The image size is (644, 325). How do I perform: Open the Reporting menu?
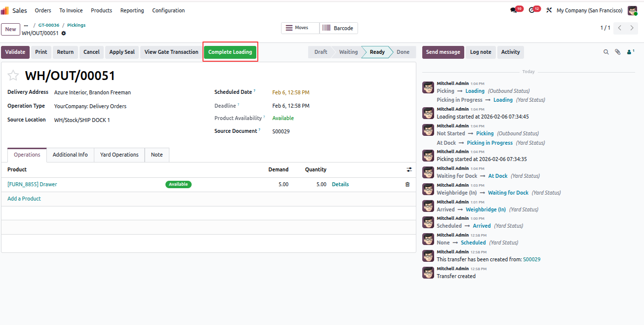point(132,10)
